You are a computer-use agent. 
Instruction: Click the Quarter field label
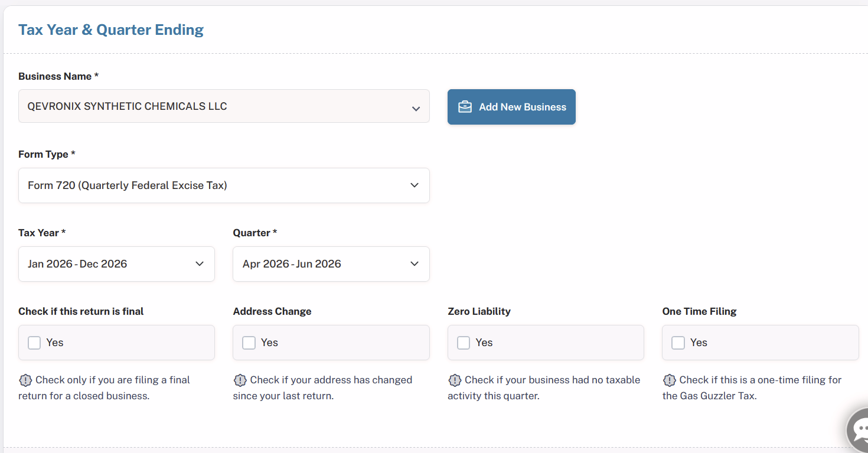[255, 233]
